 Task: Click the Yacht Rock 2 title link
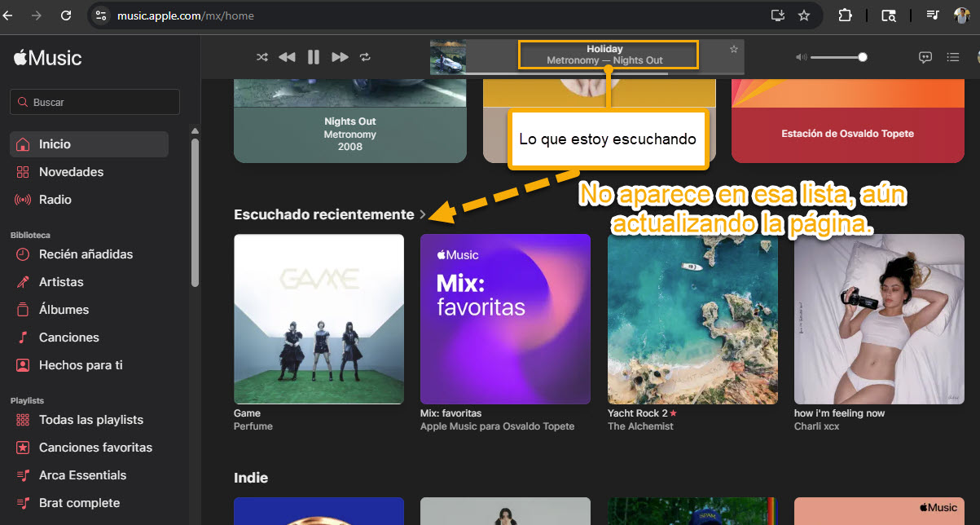[638, 413]
